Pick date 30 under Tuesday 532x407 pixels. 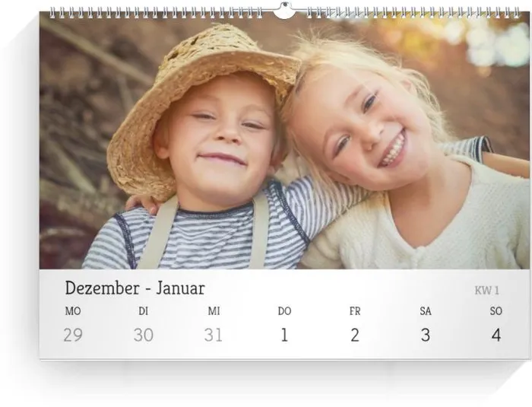tap(144, 335)
